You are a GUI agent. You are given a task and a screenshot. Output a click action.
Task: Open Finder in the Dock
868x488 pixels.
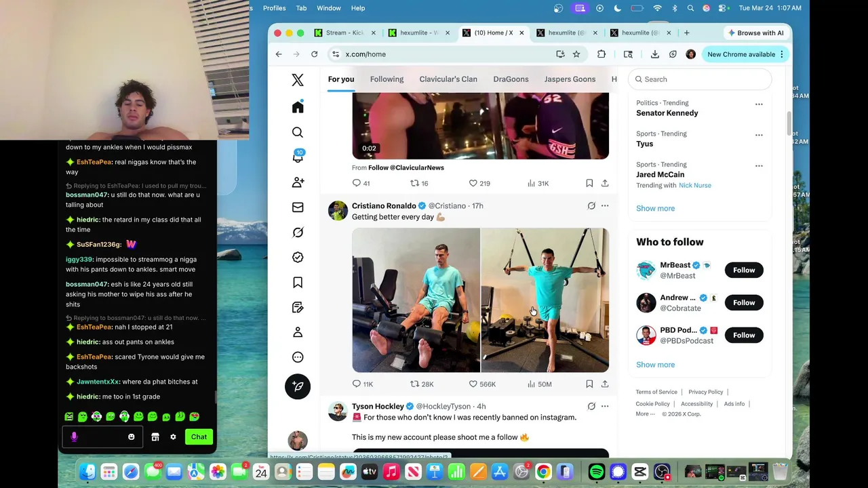coord(87,472)
